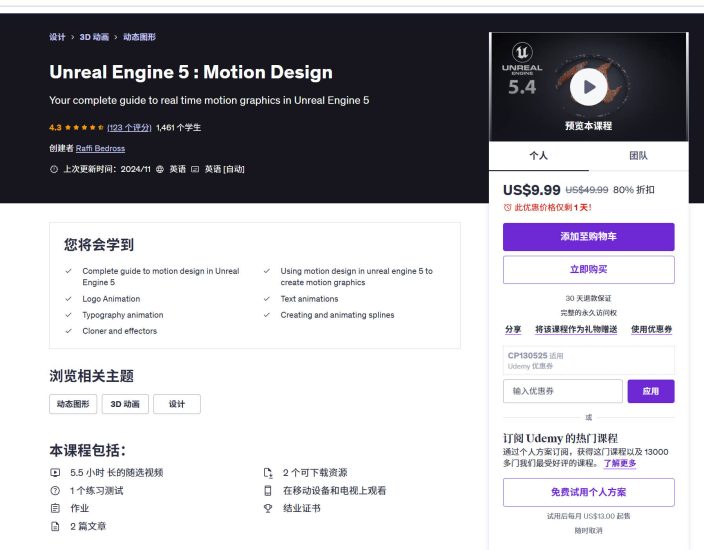The width and height of the screenshot is (704, 550).
Task: Click 将该课程作为礼物赠送 link
Action: 576,329
